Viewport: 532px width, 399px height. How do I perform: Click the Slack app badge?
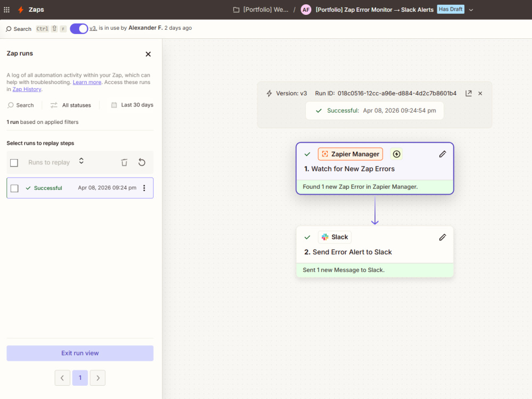tap(335, 237)
